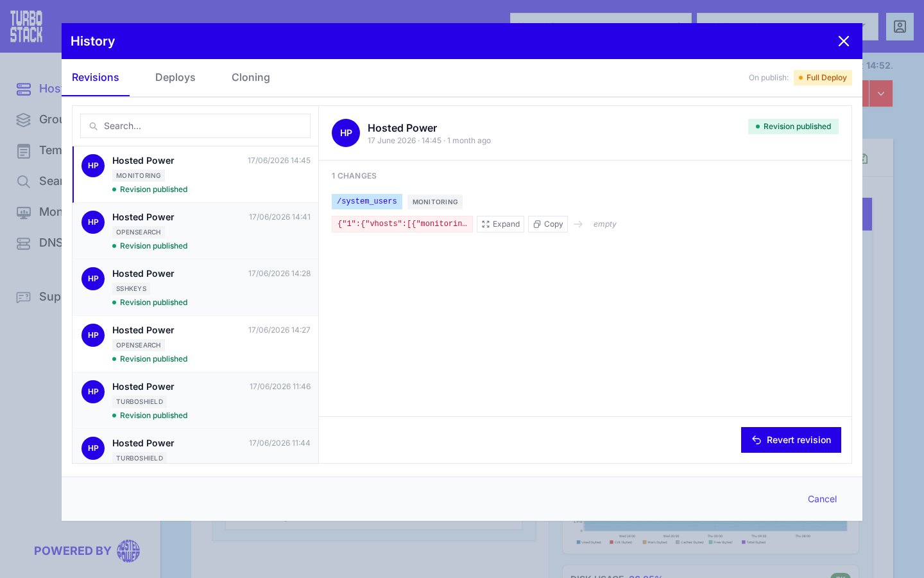
Task: Open the Deploys tab
Action: [x=175, y=78]
